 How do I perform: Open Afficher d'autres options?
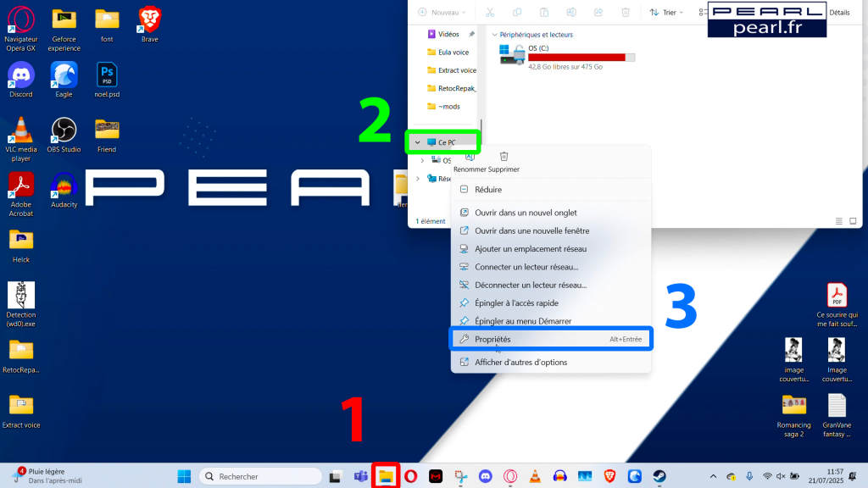551,363
